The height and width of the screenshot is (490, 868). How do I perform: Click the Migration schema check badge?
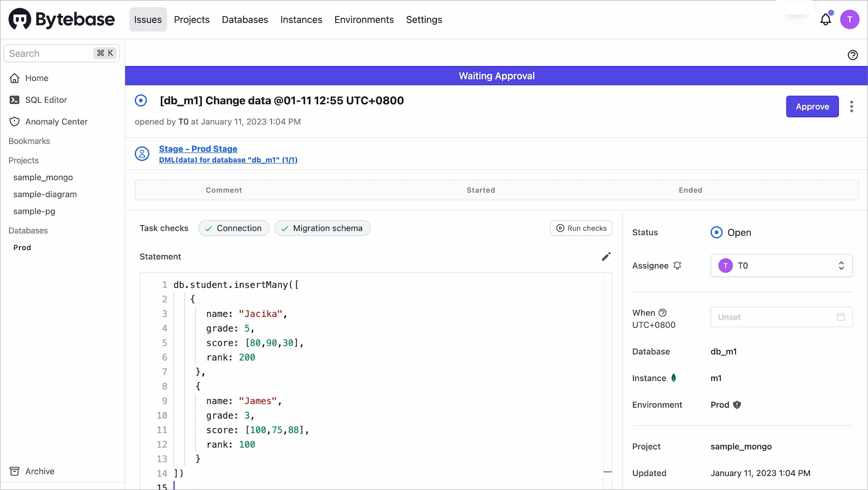coord(322,228)
